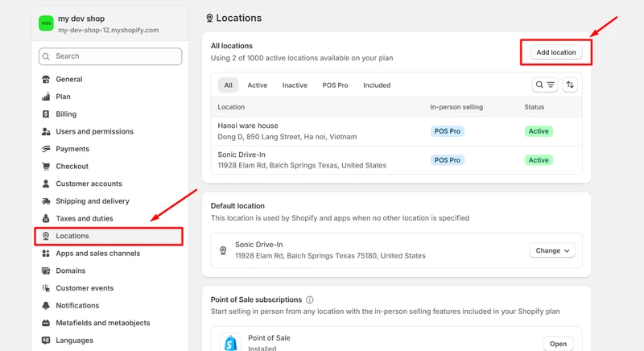Click the Billing receipt icon
Image resolution: width=644 pixels, height=351 pixels.
click(x=46, y=114)
